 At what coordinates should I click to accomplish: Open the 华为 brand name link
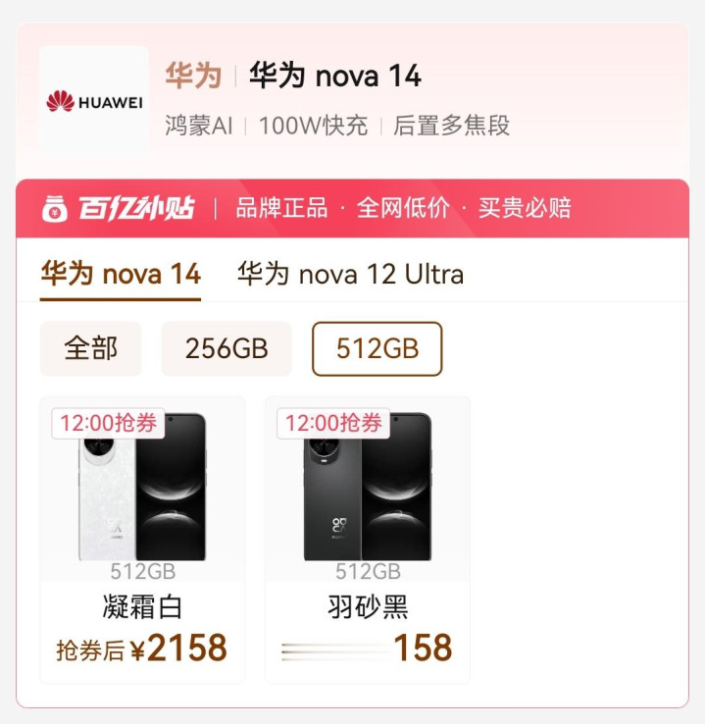[193, 76]
